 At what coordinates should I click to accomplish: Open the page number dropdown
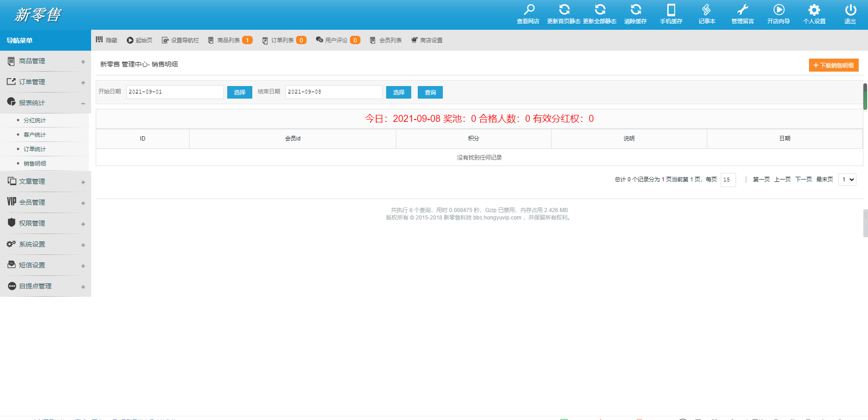[847, 180]
